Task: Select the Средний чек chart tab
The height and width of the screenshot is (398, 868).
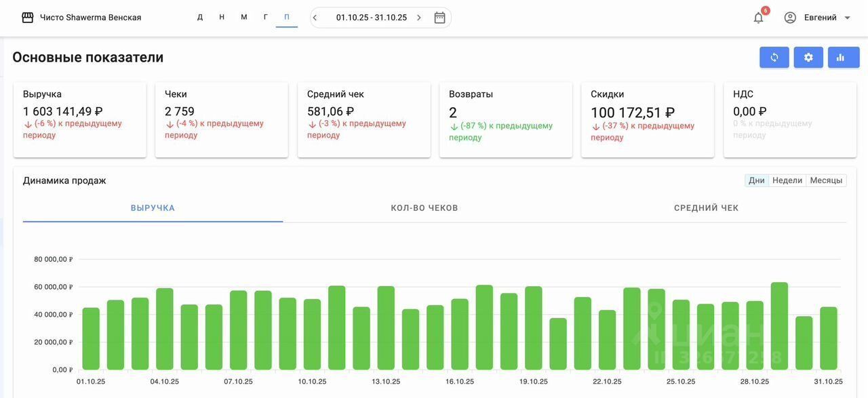Action: click(x=706, y=208)
